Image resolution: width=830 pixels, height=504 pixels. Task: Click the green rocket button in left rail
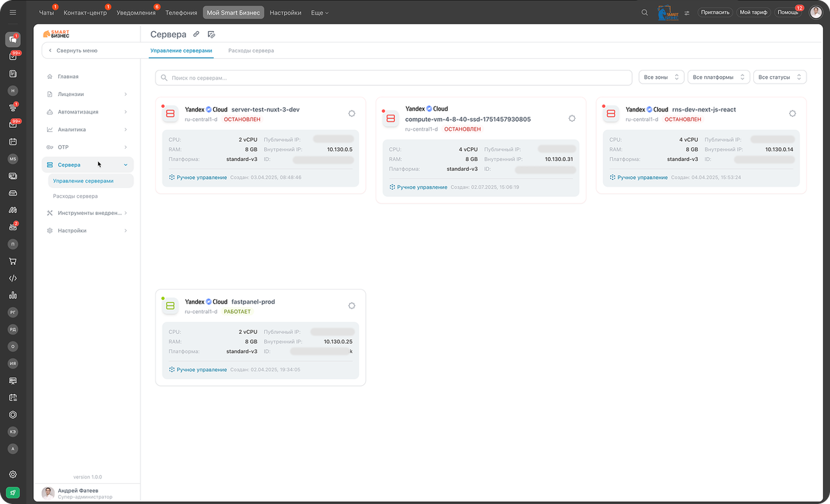click(x=12, y=493)
